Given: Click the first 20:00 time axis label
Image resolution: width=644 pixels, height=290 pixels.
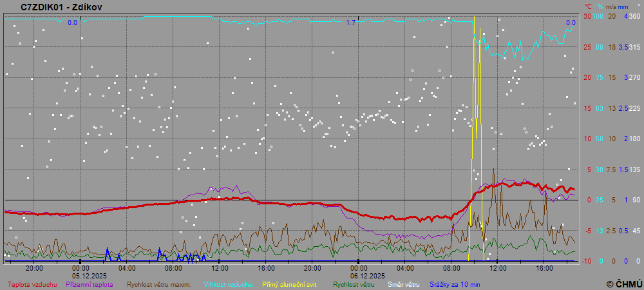Looking at the screenshot, I should click(x=33, y=267).
